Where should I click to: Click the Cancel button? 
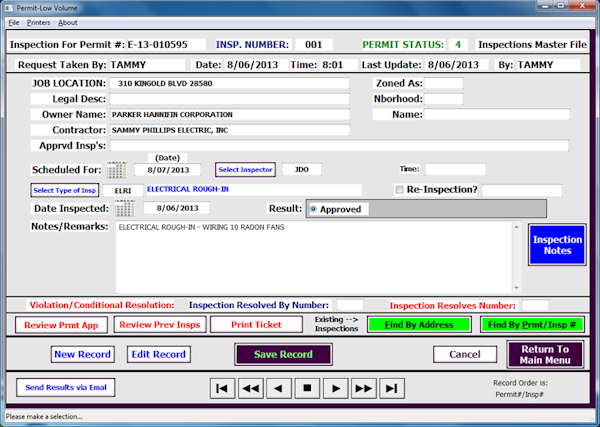pos(465,354)
